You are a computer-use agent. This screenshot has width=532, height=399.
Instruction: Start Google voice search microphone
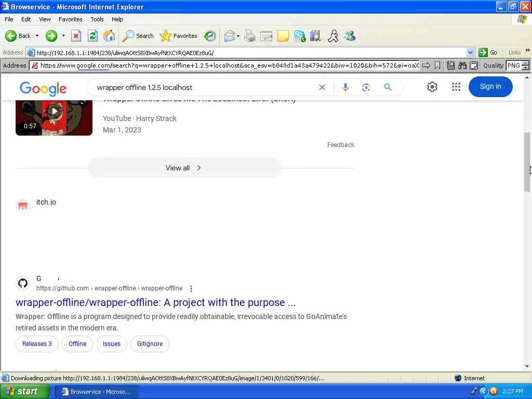click(345, 87)
